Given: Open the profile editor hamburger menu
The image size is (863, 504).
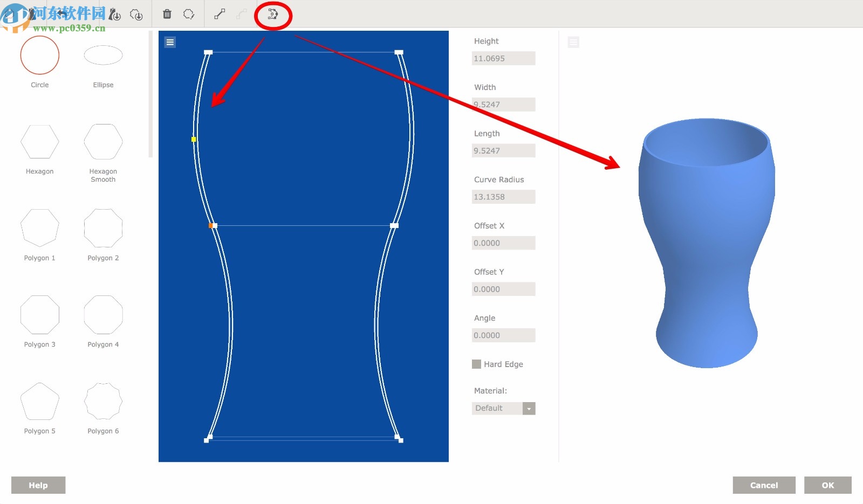Looking at the screenshot, I should pos(170,42).
